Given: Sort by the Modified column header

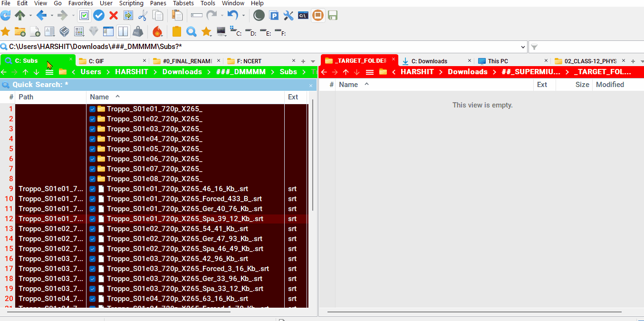Looking at the screenshot, I should click(610, 85).
